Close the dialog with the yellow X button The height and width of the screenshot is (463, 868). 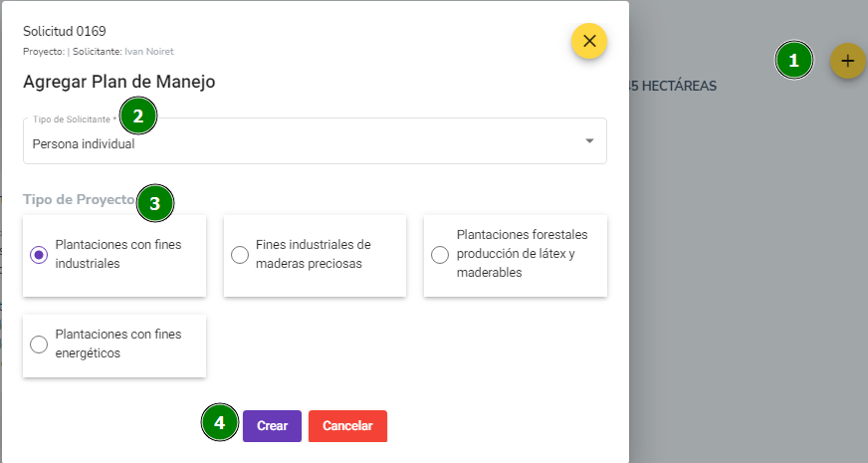point(589,41)
